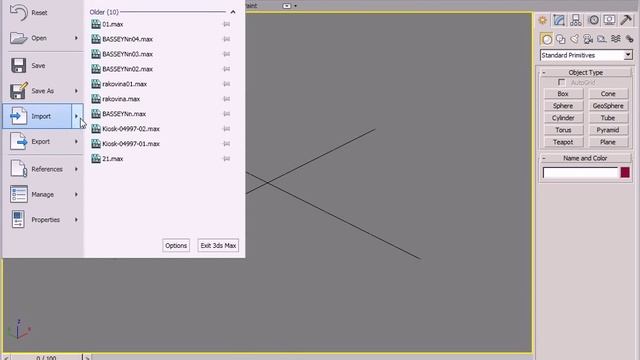Open the Open file menu entry
Image resolution: width=640 pixels, height=360 pixels.
point(38,38)
